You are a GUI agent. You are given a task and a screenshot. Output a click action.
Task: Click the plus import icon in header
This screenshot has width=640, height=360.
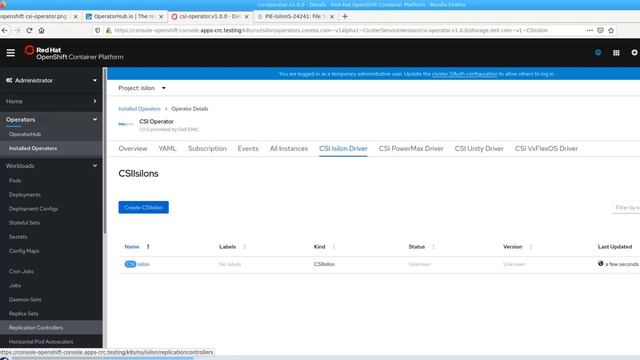pyautogui.click(x=634, y=53)
